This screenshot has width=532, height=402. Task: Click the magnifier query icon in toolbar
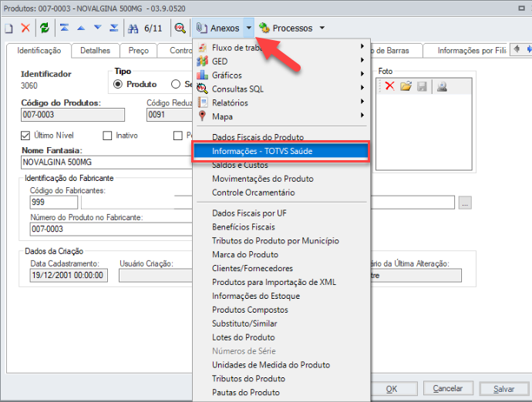coord(180,28)
